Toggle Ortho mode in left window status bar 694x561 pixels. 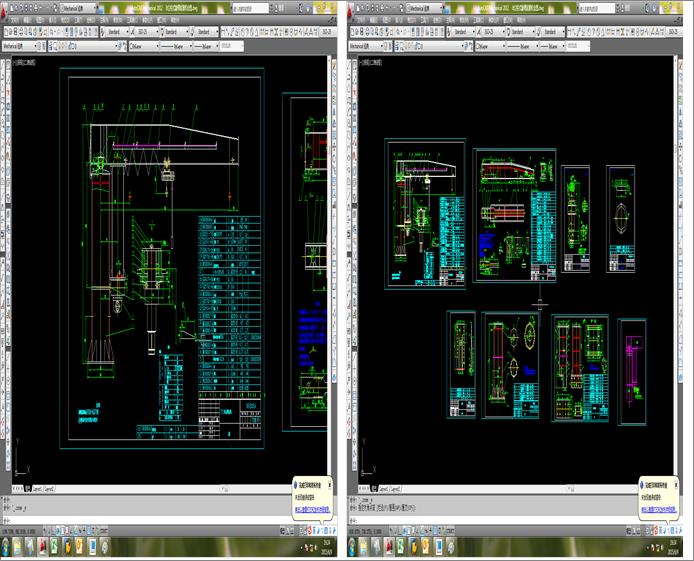(58, 530)
